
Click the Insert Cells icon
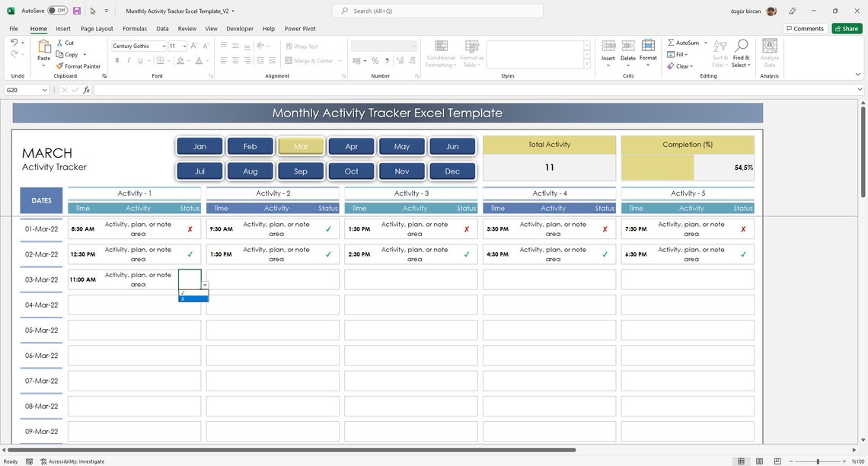pos(608,47)
